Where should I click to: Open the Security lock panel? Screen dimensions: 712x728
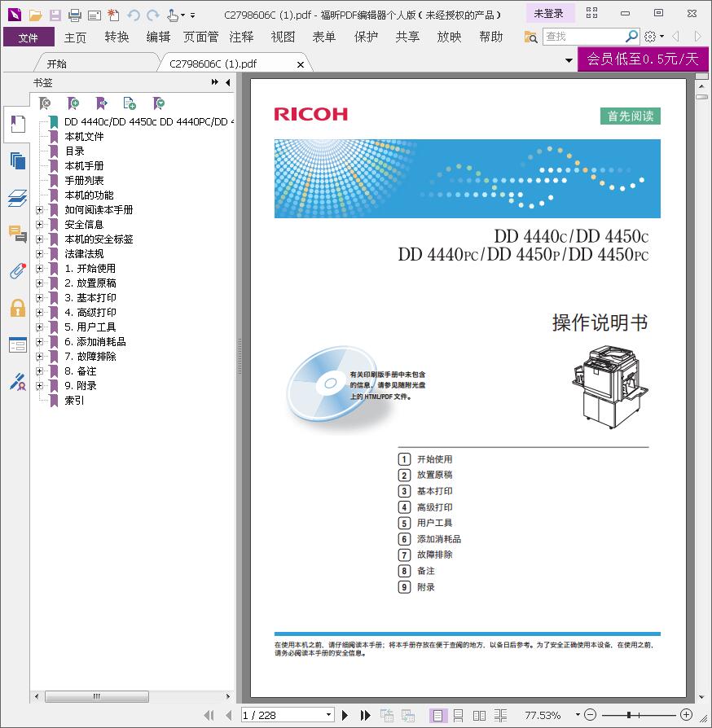pyautogui.click(x=18, y=308)
